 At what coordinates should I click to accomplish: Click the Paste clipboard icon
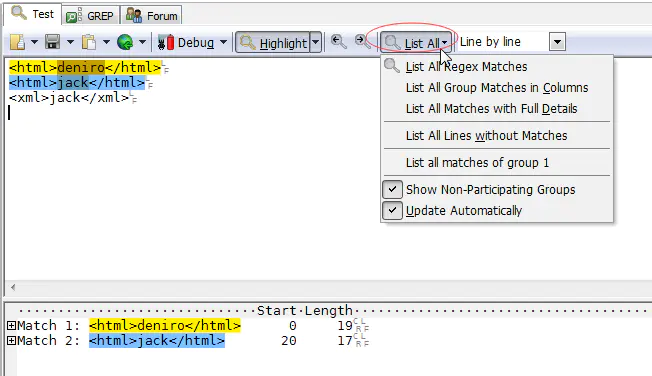tap(89, 42)
